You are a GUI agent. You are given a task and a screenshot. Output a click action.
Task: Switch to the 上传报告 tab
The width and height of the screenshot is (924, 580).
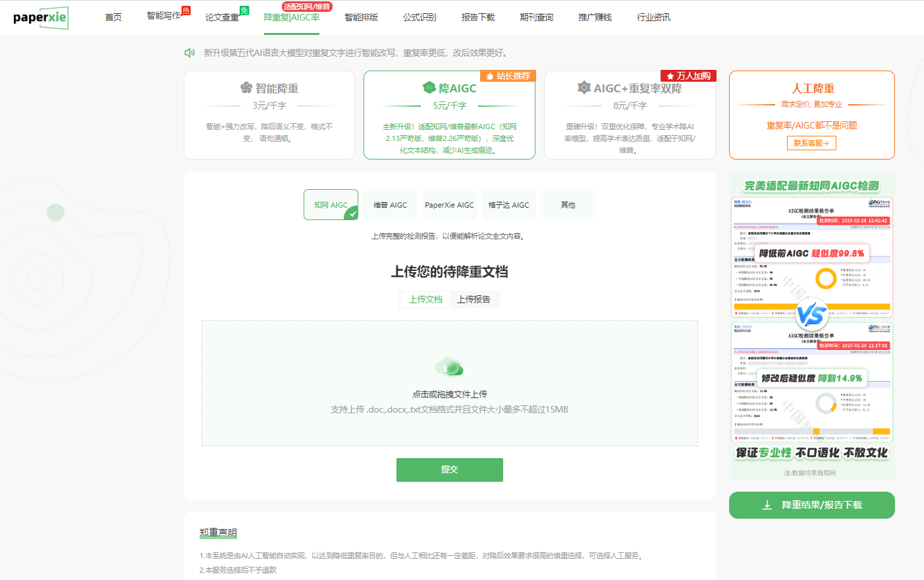474,299
